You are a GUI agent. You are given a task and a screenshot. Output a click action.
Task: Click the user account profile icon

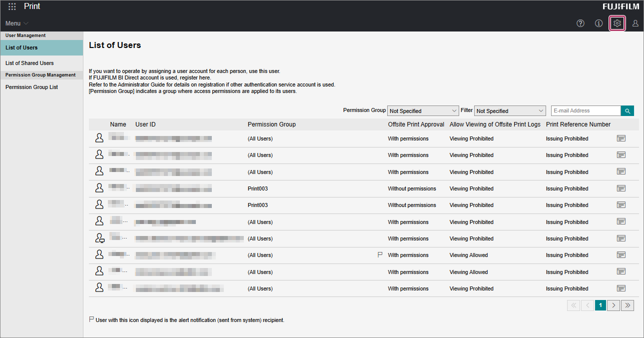tap(635, 23)
